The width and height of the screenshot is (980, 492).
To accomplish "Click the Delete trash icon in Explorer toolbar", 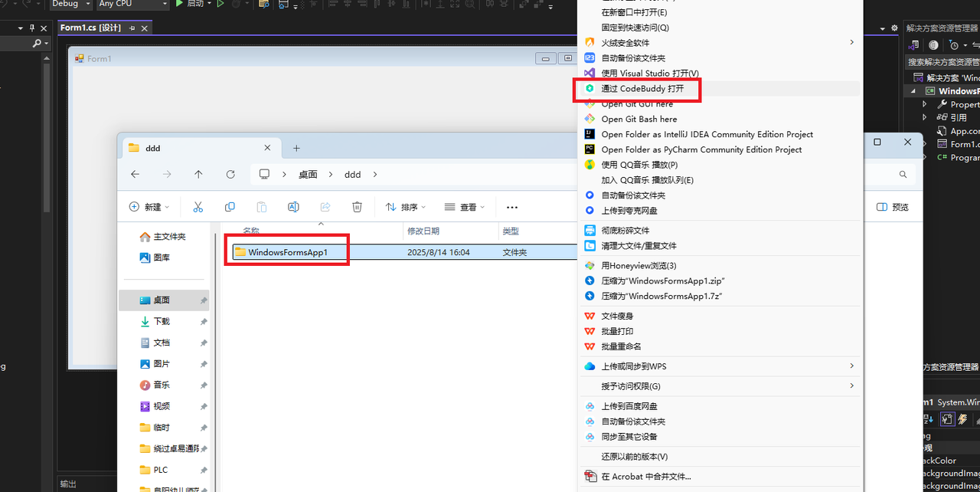I will tap(357, 207).
